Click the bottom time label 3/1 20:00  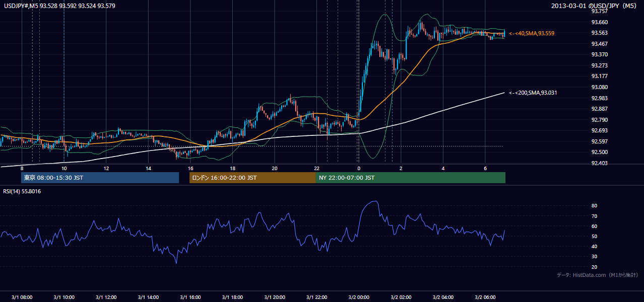pyautogui.click(x=274, y=297)
